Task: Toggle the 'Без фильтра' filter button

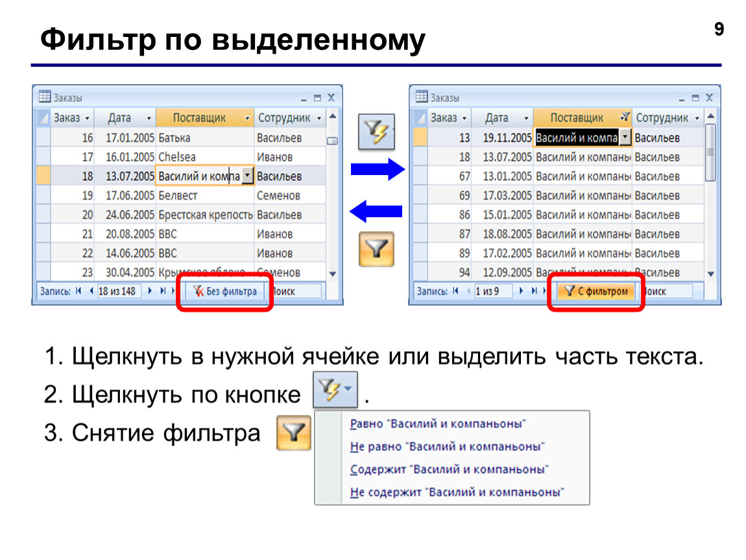Action: point(224,292)
